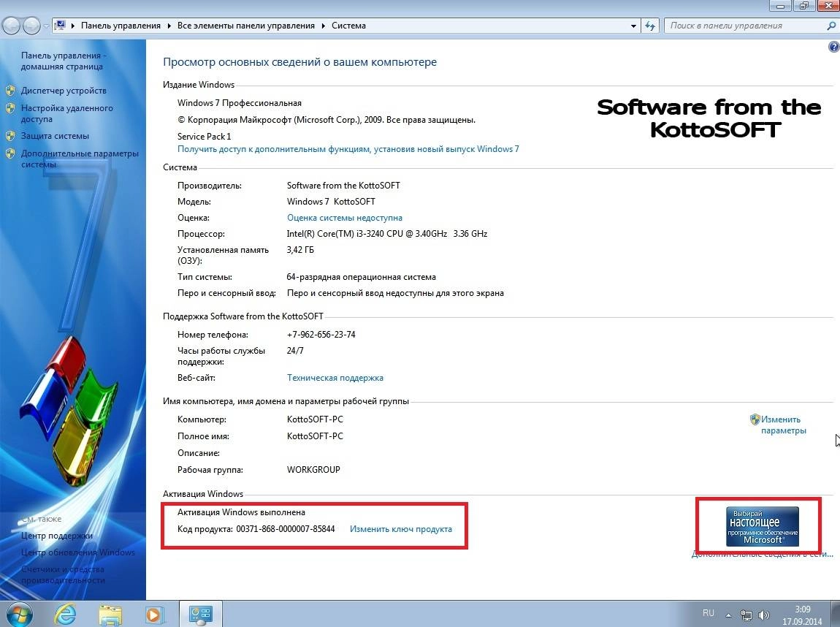Click Оценка системы недоступна link
The width and height of the screenshot is (840, 627).
[x=345, y=218]
